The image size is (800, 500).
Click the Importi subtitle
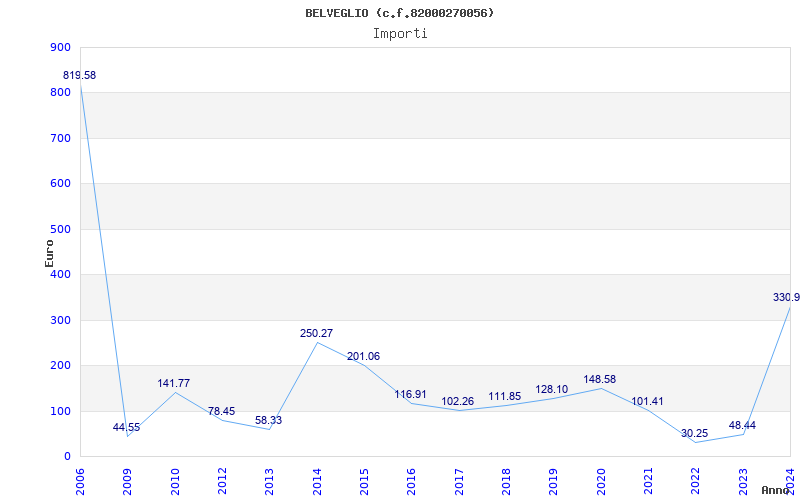click(400, 34)
